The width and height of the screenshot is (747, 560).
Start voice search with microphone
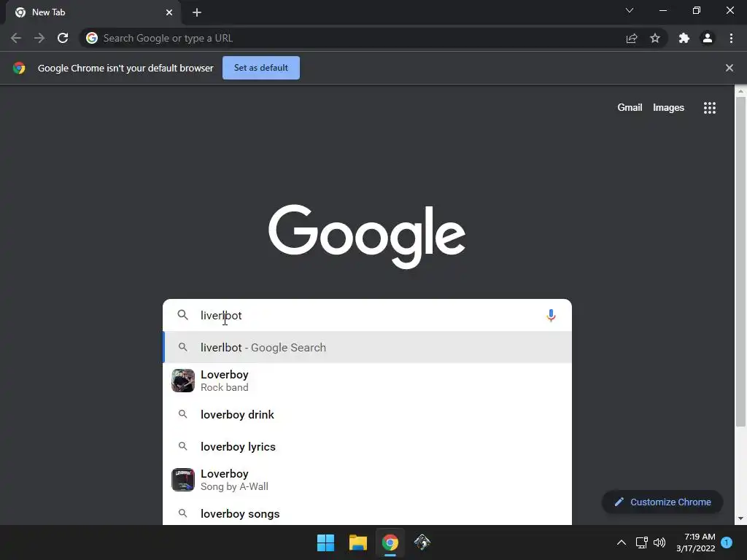tap(551, 315)
